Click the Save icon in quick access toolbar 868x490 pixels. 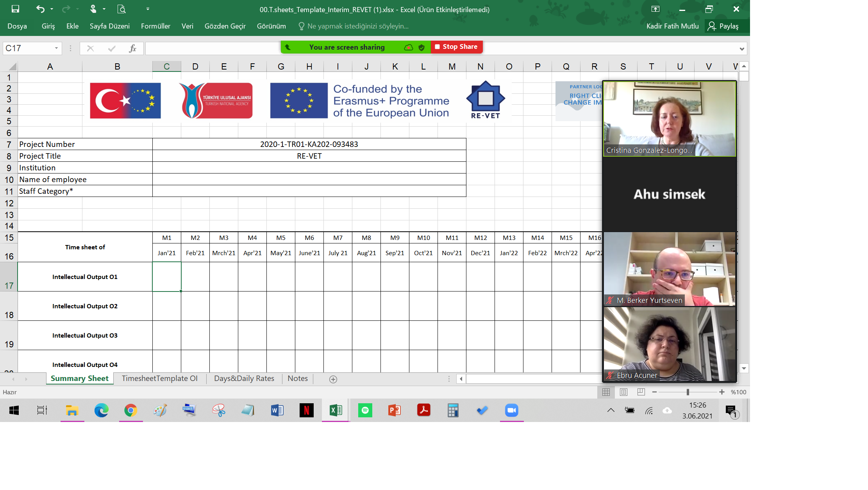(x=15, y=9)
